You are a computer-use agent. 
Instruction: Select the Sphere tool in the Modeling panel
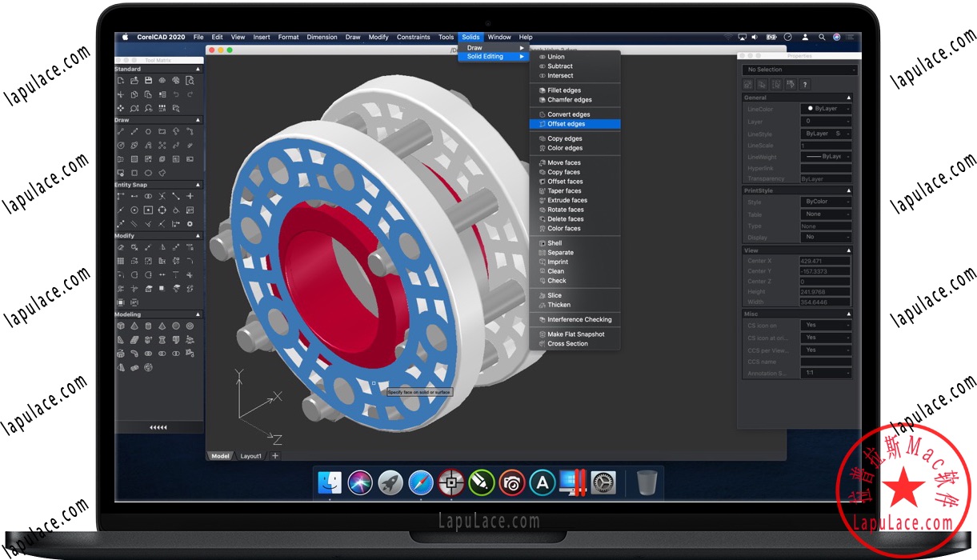176,326
